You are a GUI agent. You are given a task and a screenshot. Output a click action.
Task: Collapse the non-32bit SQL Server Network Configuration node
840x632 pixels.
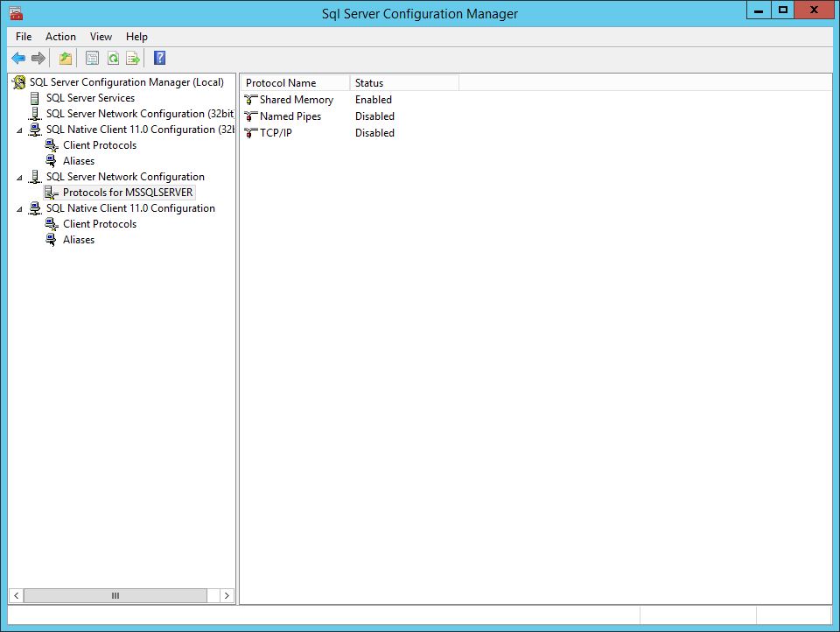(x=20, y=178)
